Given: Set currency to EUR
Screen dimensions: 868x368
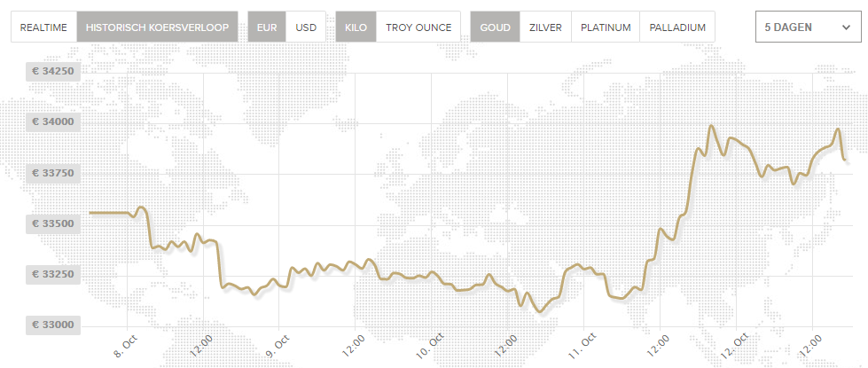Looking at the screenshot, I should [267, 27].
